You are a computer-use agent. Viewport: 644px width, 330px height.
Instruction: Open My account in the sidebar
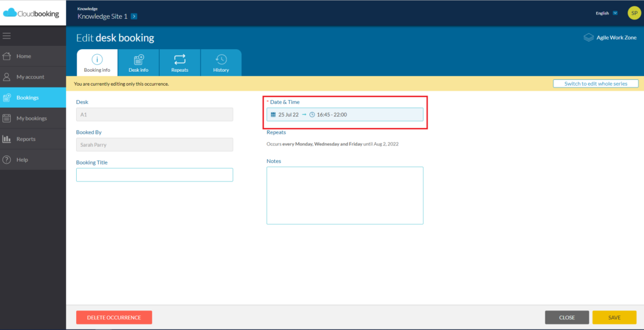[x=33, y=77]
